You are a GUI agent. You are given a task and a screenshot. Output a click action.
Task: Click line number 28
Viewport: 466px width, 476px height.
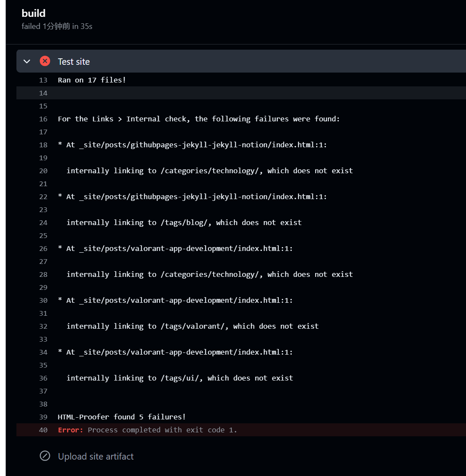point(43,274)
